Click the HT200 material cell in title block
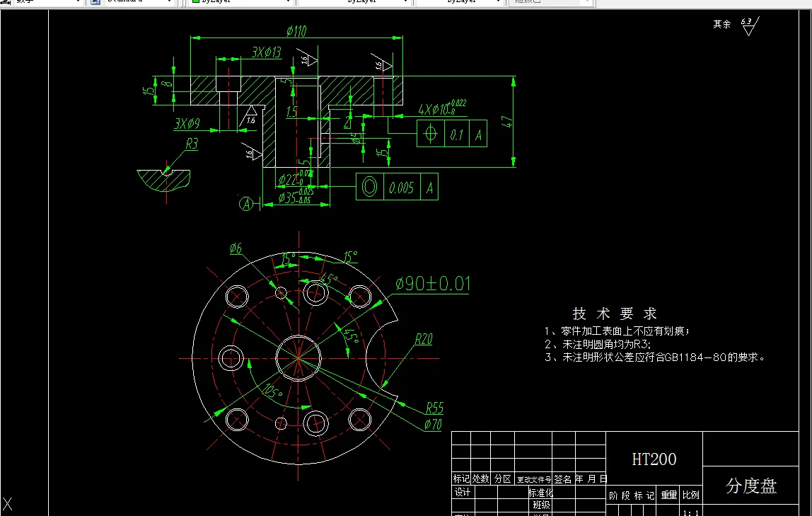This screenshot has height=516, width=812. 654,459
